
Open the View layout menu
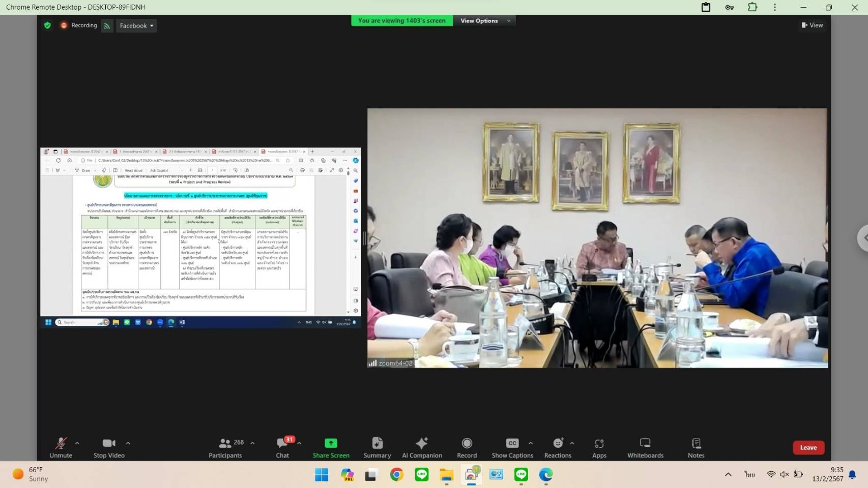[812, 25]
